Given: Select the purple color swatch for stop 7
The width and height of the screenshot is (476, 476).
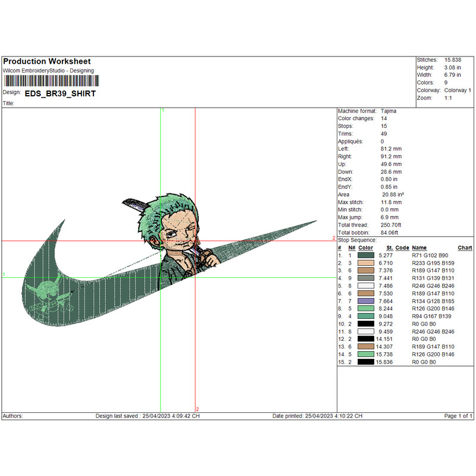Looking at the screenshot, I should tap(366, 301).
